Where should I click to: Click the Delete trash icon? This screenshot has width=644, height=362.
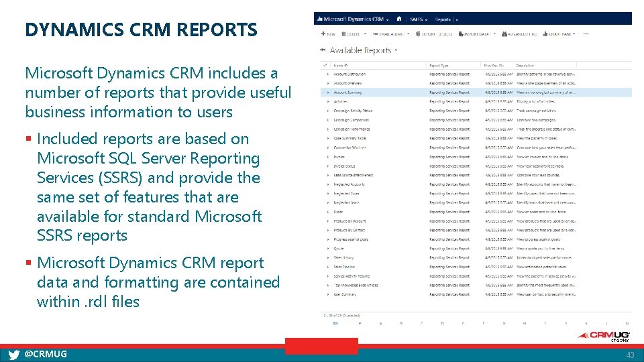343,34
